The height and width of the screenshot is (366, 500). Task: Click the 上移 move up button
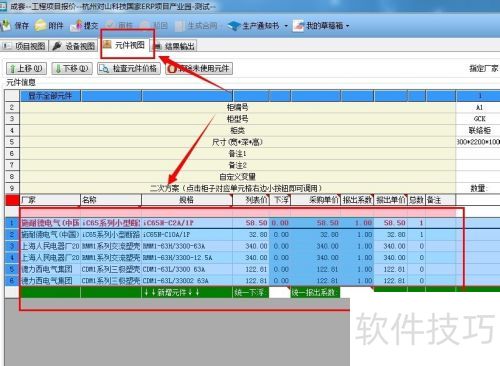tap(26, 69)
